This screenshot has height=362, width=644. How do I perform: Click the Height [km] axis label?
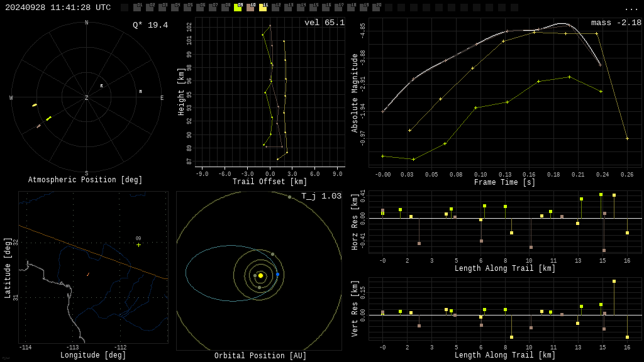click(180, 92)
